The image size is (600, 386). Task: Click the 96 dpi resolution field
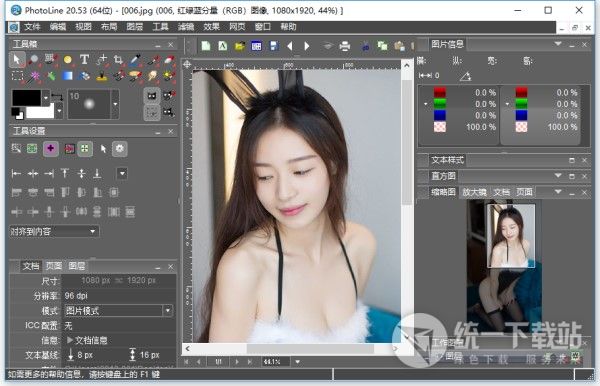[119, 295]
